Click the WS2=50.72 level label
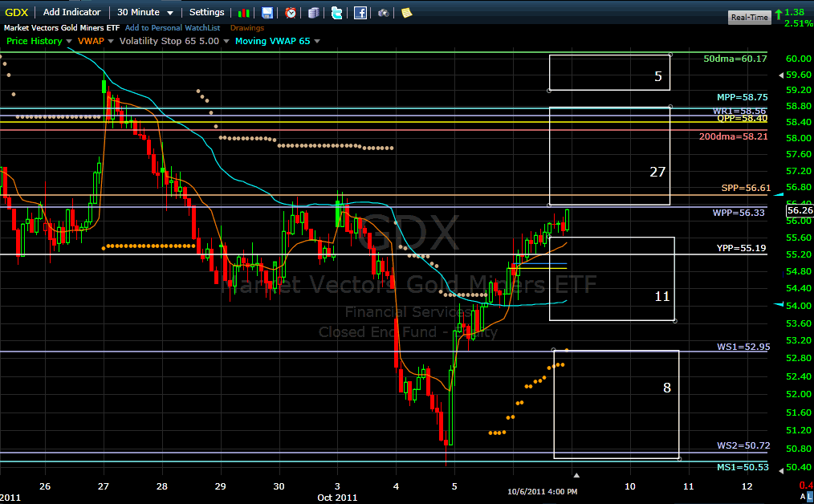The width and height of the screenshot is (814, 504). click(743, 445)
